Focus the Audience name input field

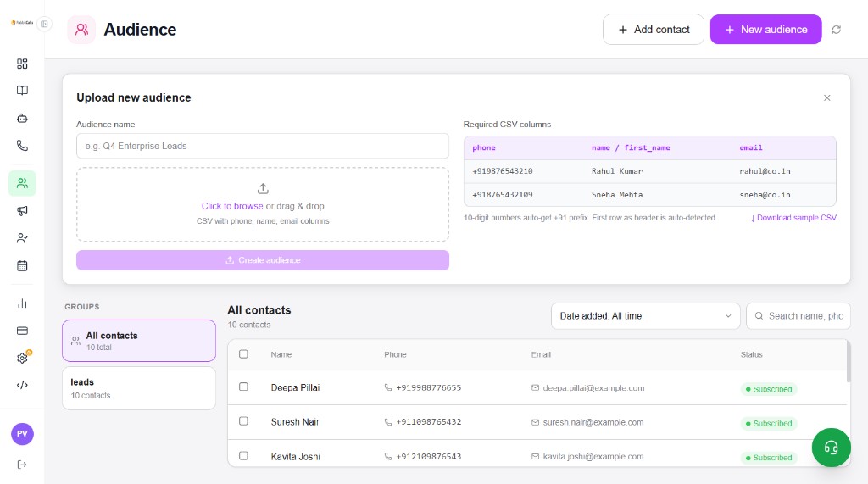pyautogui.click(x=263, y=146)
